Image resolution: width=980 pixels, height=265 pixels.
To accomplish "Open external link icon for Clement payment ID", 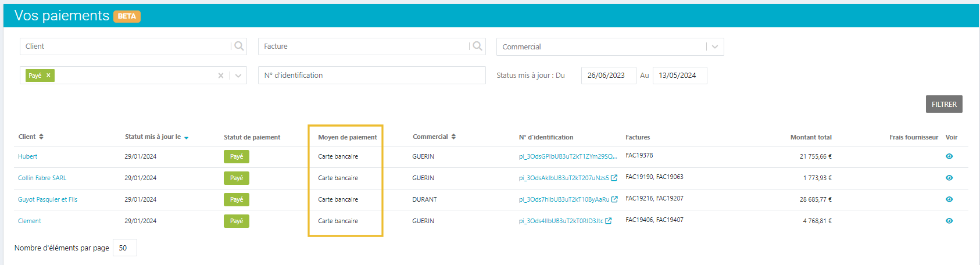I will (609, 221).
